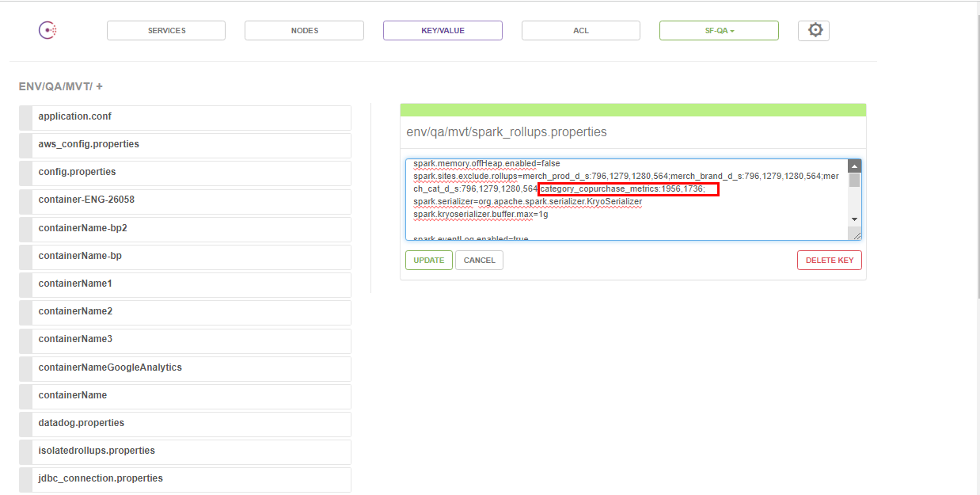
Task: Go to the ACL tab
Action: pos(580,31)
